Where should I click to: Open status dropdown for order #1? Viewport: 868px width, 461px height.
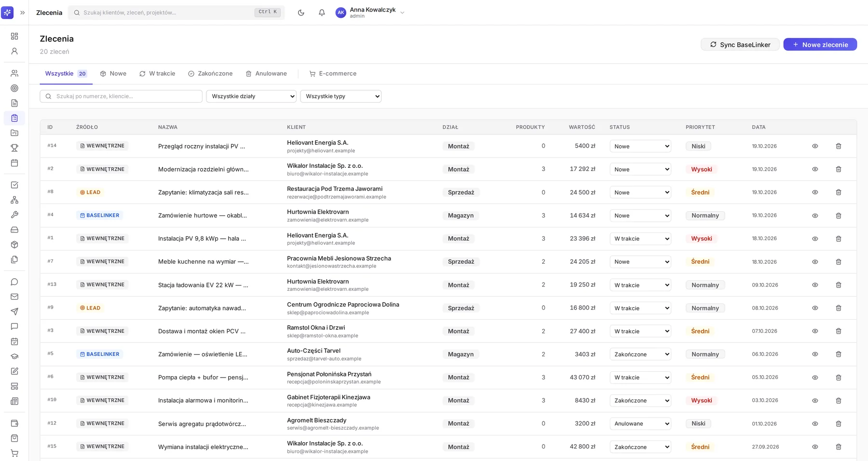point(640,239)
